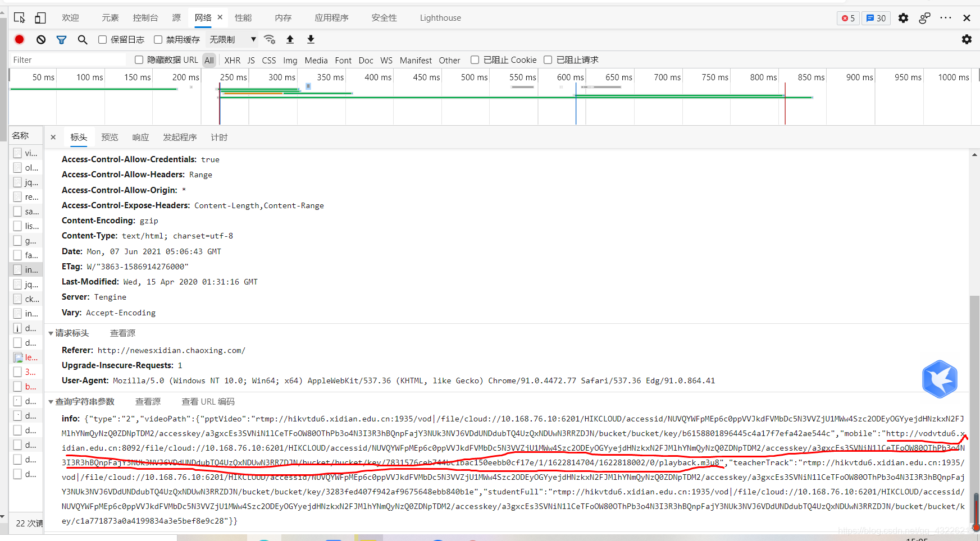
Task: Toggle blocked requests checkbox
Action: point(548,59)
